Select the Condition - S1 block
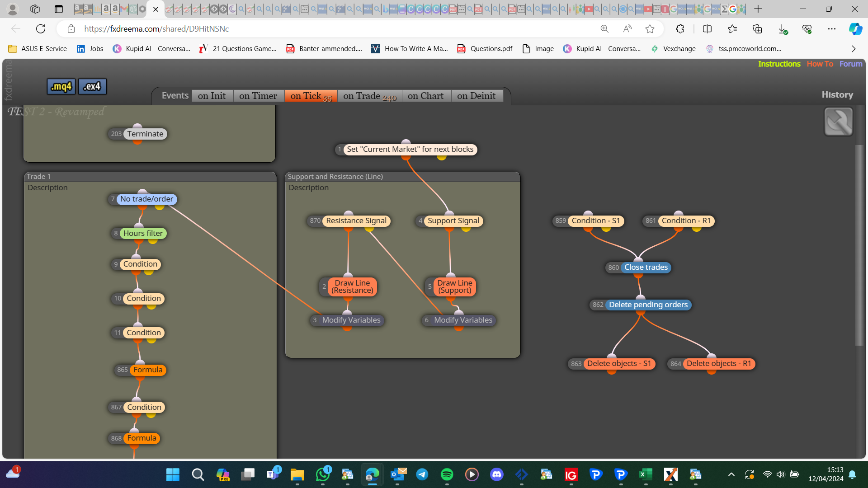The height and width of the screenshot is (488, 868). [588, 221]
